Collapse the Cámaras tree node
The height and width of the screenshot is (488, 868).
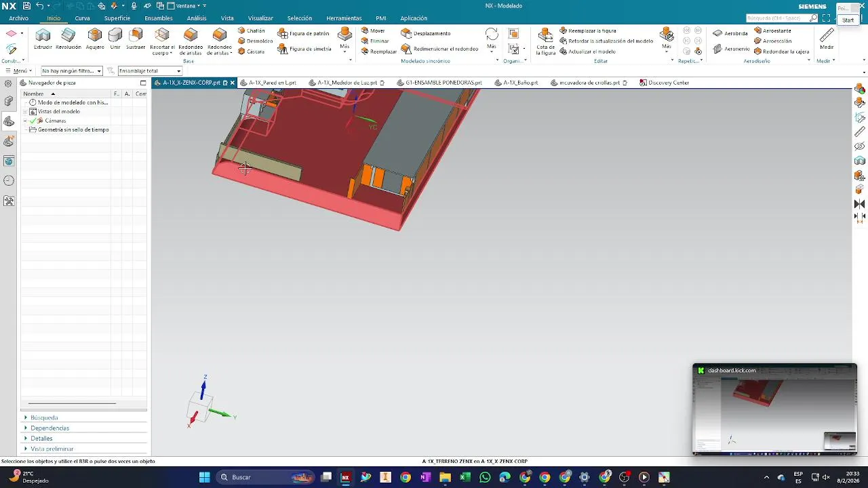click(x=25, y=121)
